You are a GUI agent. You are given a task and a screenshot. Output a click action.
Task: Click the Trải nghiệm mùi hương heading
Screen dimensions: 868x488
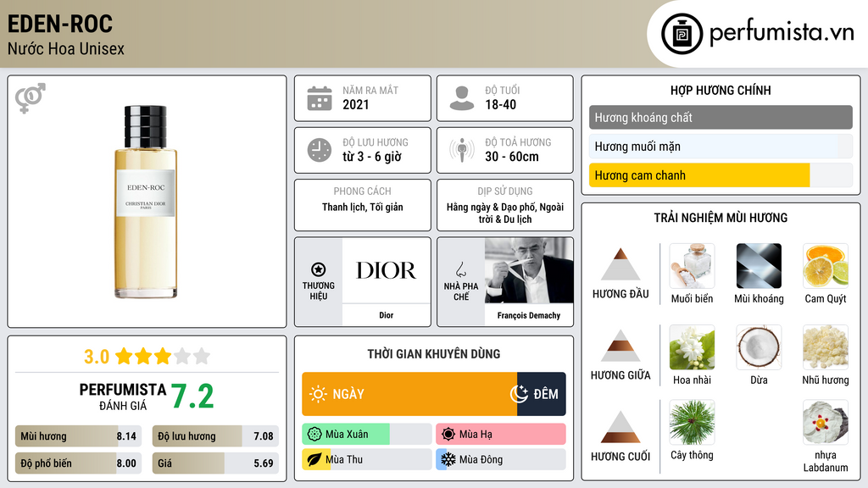coord(721,218)
